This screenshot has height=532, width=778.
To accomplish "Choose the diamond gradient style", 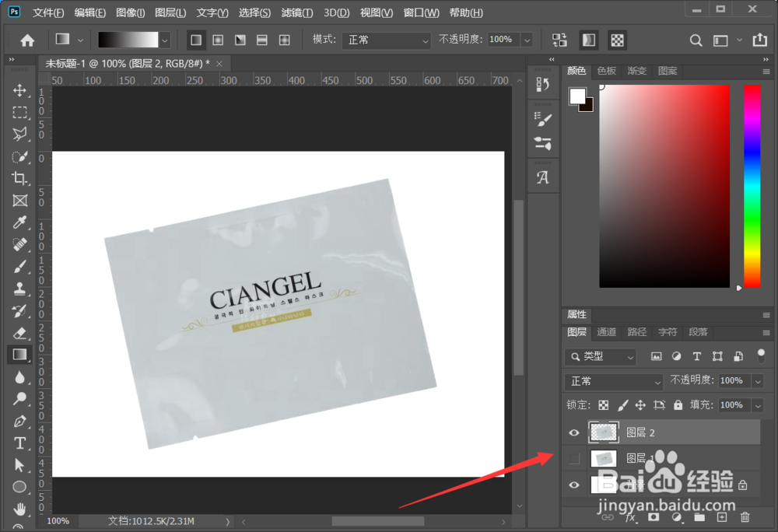I will tap(284, 40).
